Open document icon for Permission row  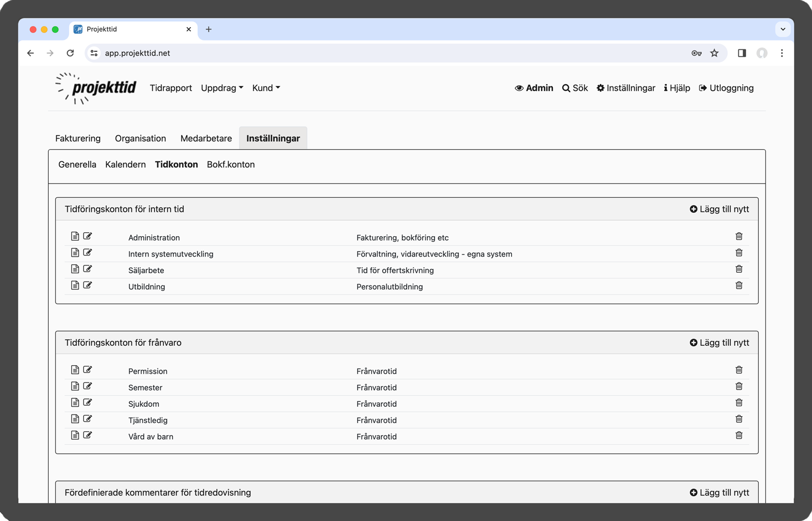pyautogui.click(x=75, y=370)
